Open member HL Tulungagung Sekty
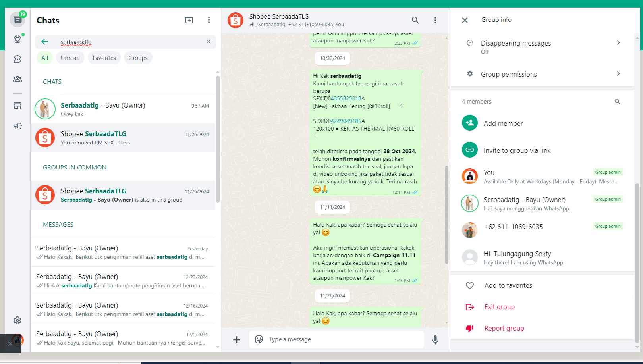643x364 pixels. pyautogui.click(x=542, y=257)
